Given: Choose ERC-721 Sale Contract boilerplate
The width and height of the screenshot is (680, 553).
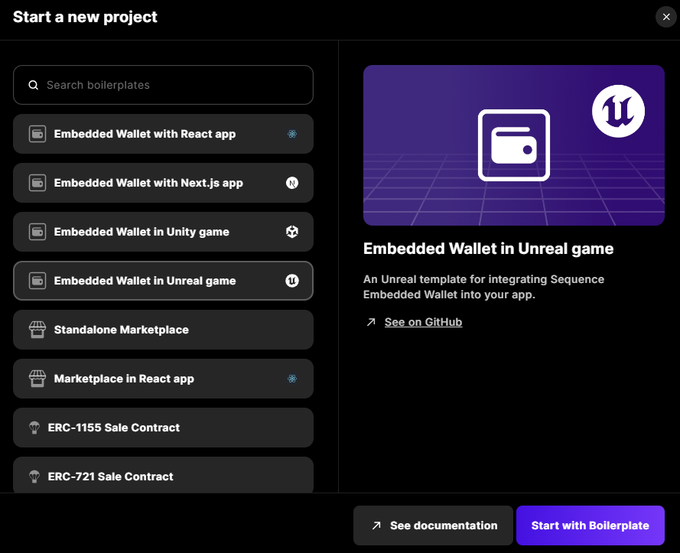Looking at the screenshot, I should click(163, 475).
